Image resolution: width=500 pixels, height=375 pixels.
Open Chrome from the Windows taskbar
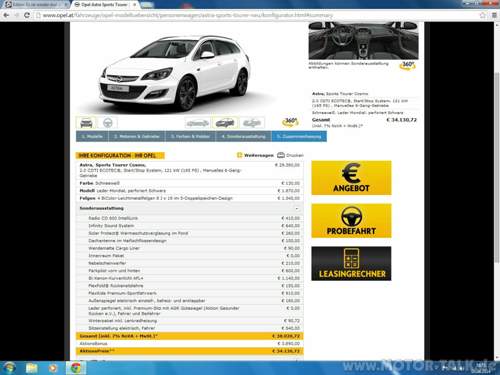coord(76,368)
